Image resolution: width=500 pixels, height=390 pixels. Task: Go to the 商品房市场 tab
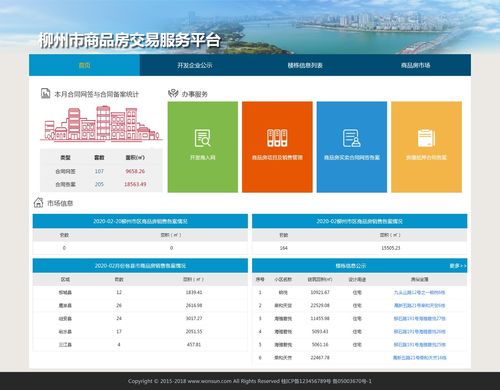tap(415, 65)
